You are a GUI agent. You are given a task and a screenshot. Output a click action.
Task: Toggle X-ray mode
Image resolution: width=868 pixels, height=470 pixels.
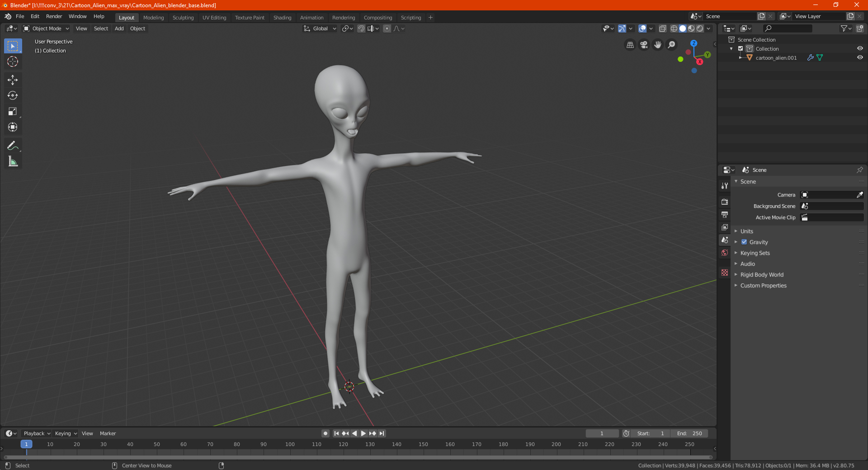point(662,28)
